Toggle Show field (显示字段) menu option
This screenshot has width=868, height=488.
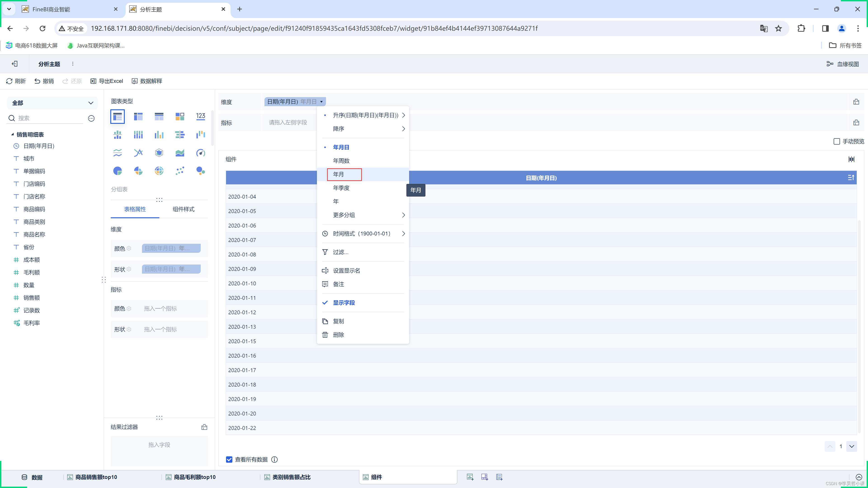(363, 303)
